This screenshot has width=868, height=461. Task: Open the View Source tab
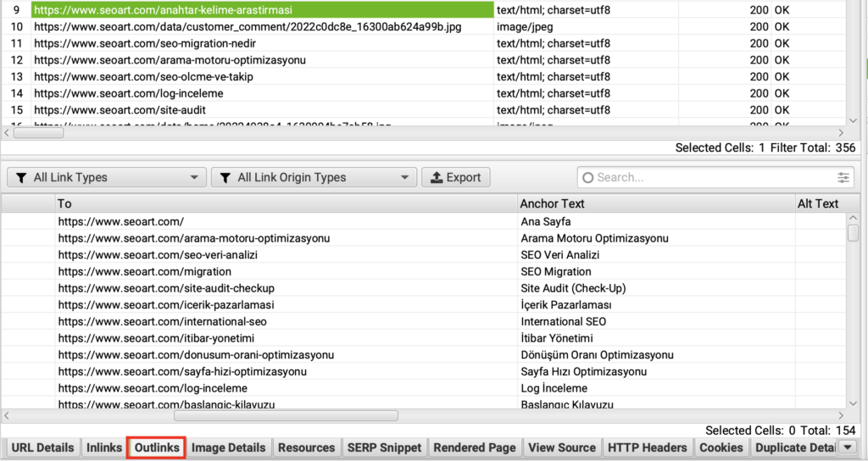pyautogui.click(x=562, y=447)
